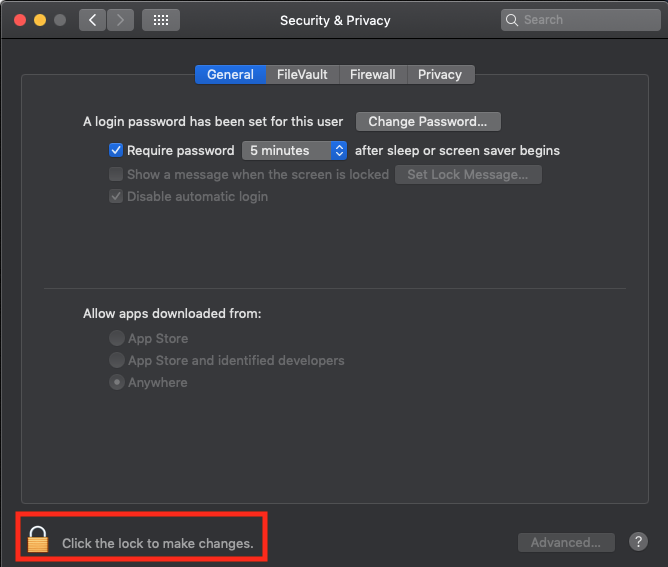Viewport: 668px width, 567px height.
Task: Click the red close window button
Action: (20, 20)
